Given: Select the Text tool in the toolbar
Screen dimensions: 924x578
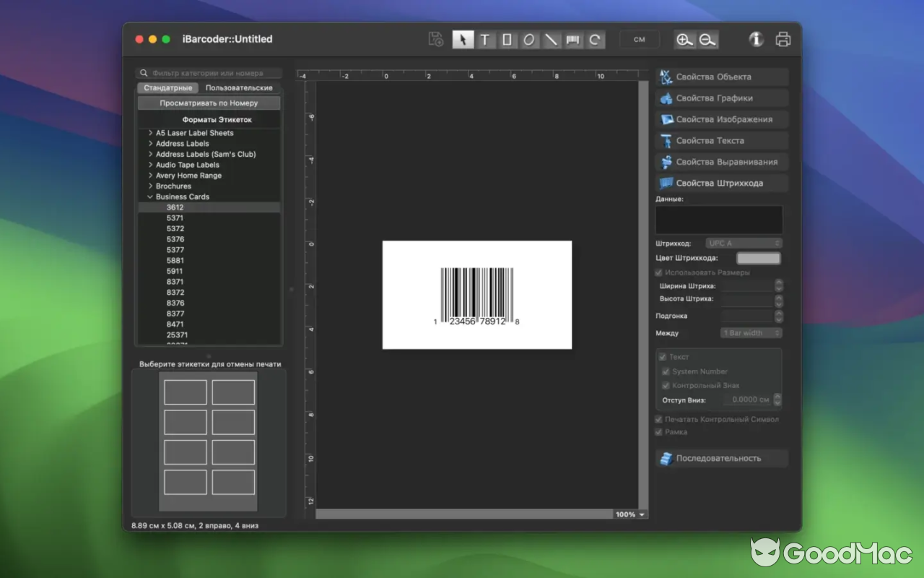Looking at the screenshot, I should tap(485, 40).
